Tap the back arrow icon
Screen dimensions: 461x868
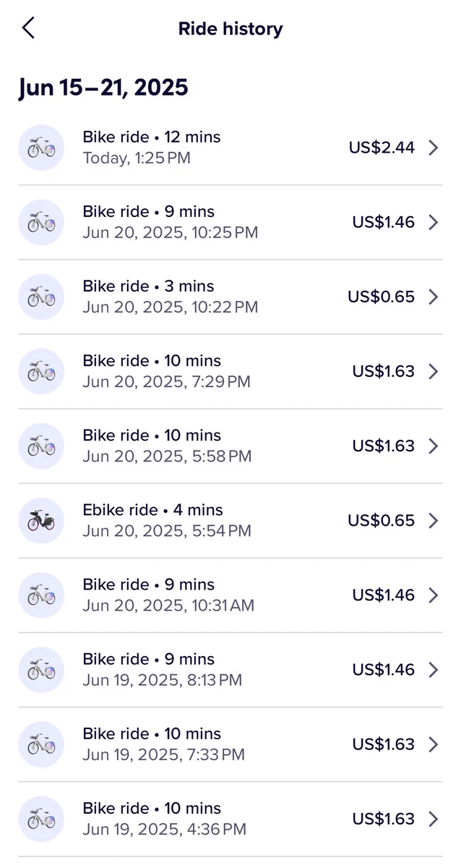point(28,28)
